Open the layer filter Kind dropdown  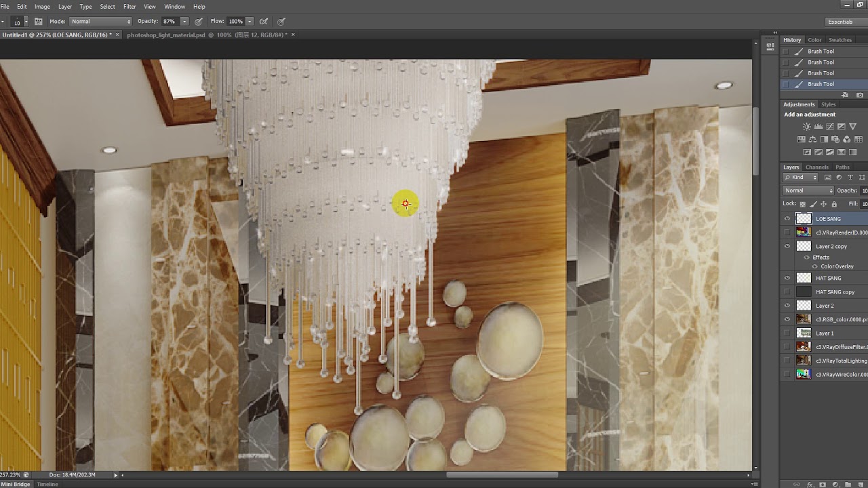pyautogui.click(x=800, y=178)
